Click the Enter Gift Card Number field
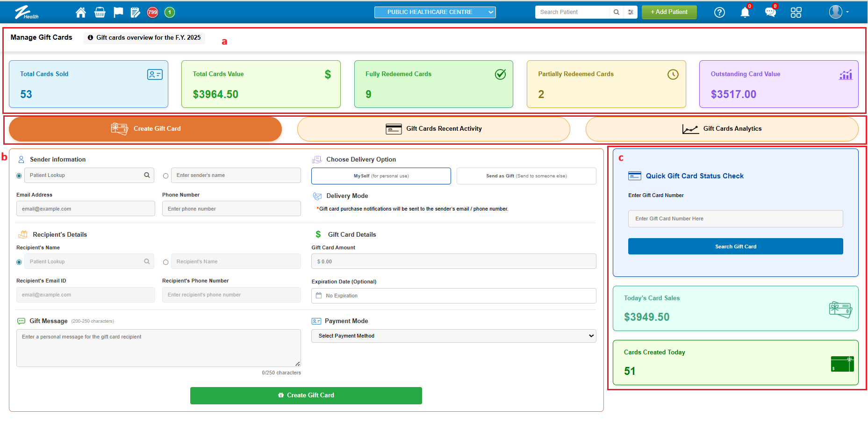The height and width of the screenshot is (423, 868). click(735, 219)
